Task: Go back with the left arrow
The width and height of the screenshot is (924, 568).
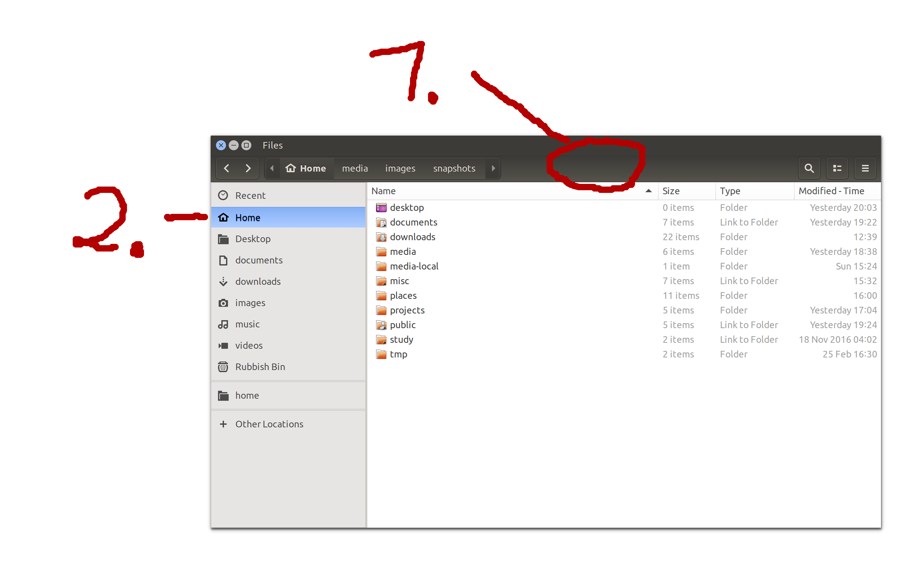Action: [x=227, y=168]
